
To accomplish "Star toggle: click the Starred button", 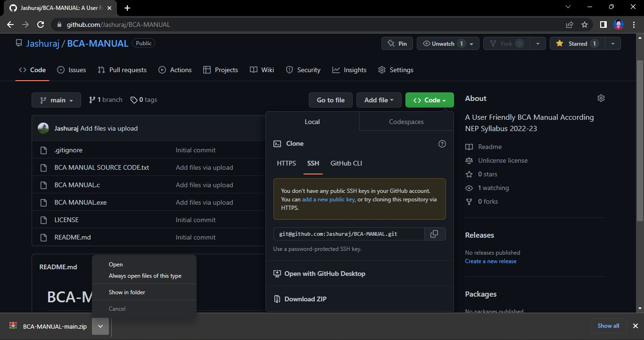I will [577, 43].
